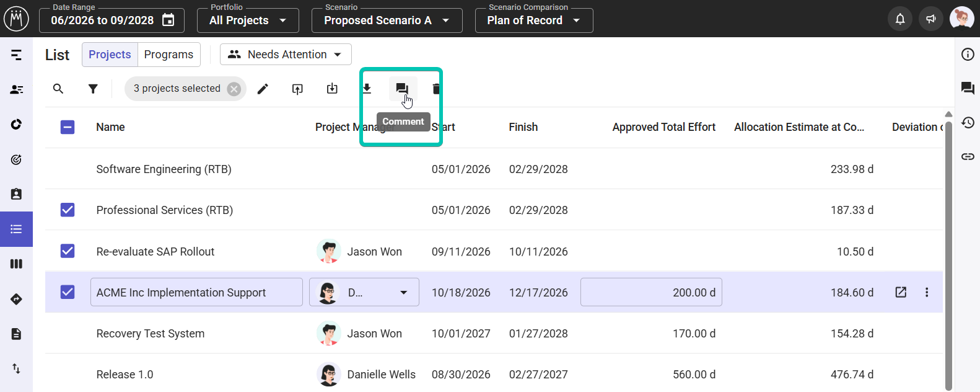Viewport: 980px width, 392px height.
Task: Click the Approved Total Effort column header
Action: 664,127
